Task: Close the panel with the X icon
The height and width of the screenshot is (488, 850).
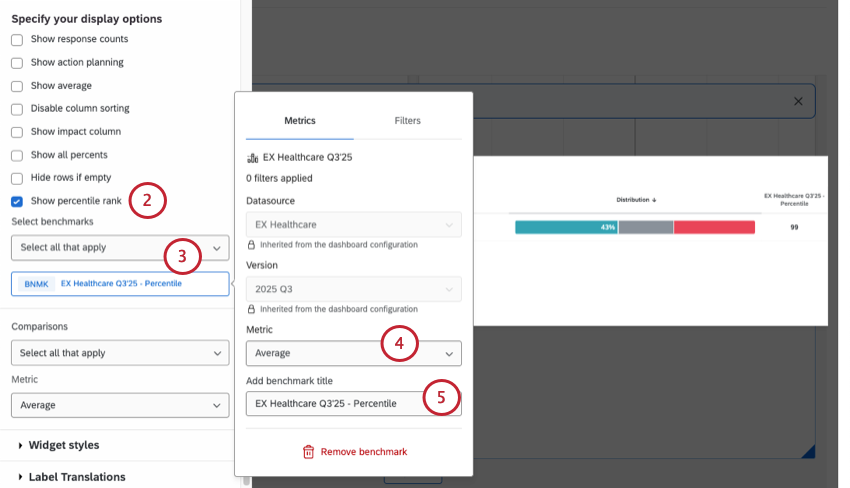Action: pyautogui.click(x=798, y=101)
